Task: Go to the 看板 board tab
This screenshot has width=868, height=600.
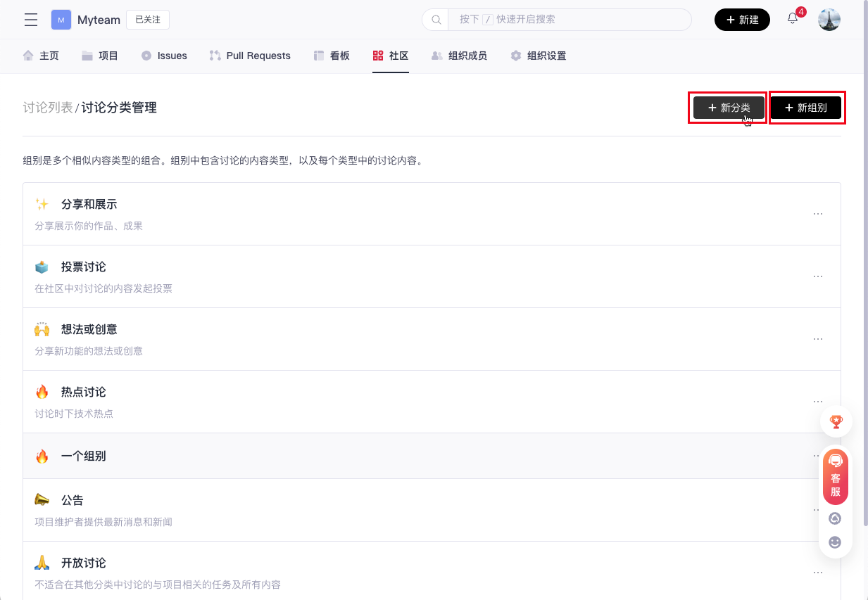Action: point(332,56)
